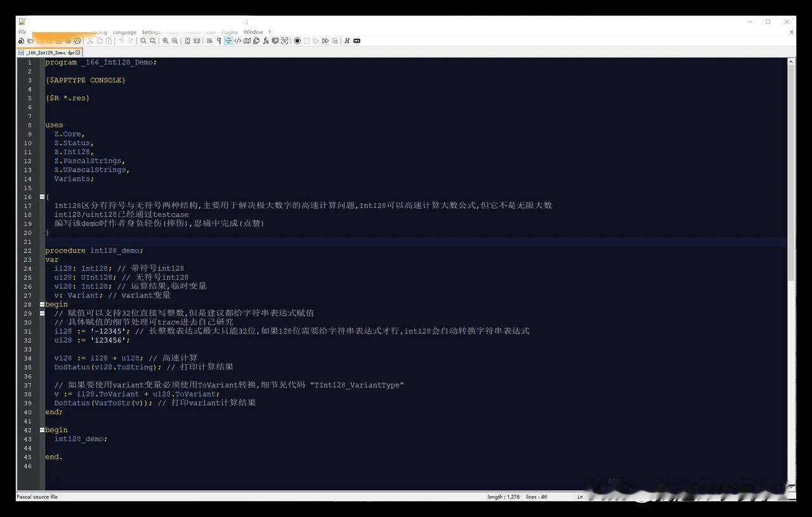Viewport: 812px width, 517px height.
Task: Click the Copy toolbar icon
Action: tap(100, 41)
